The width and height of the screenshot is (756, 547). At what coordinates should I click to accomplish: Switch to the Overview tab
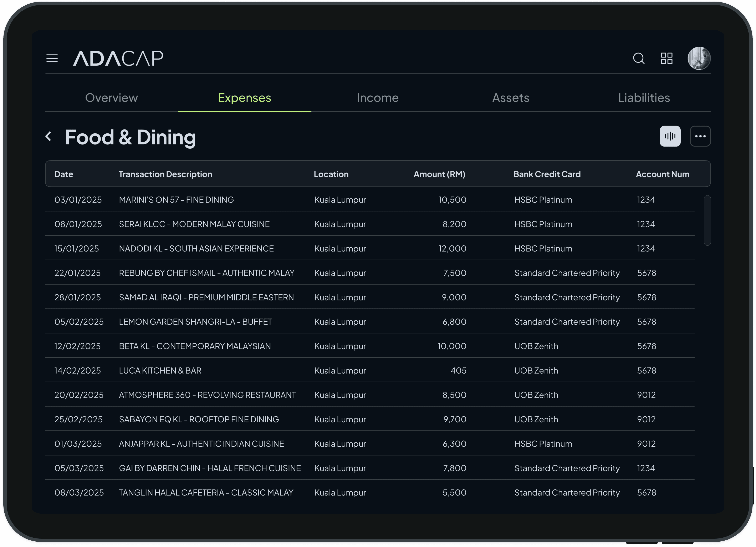(x=111, y=98)
